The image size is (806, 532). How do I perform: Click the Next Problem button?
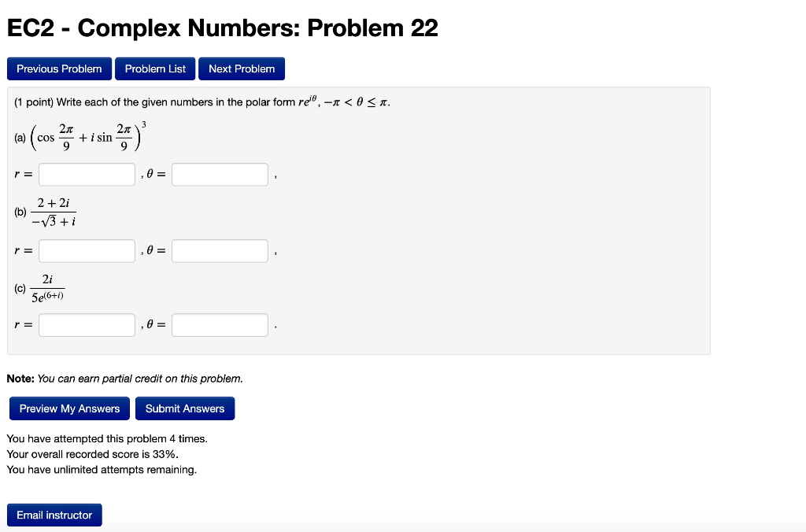coord(242,68)
